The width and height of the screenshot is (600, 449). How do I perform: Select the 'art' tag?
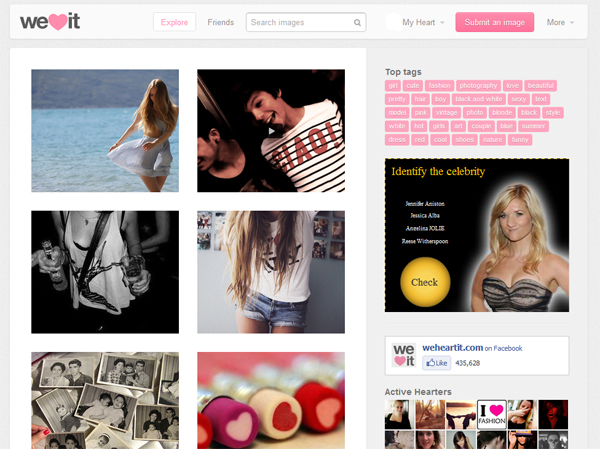click(458, 126)
